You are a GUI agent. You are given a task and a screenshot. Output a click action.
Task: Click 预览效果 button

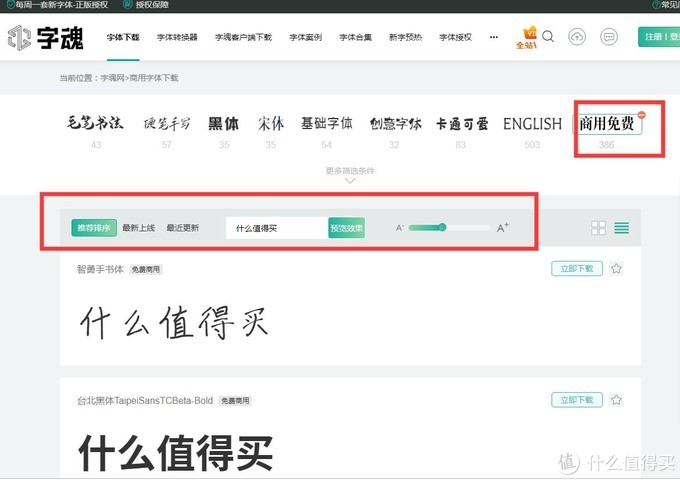tap(347, 228)
